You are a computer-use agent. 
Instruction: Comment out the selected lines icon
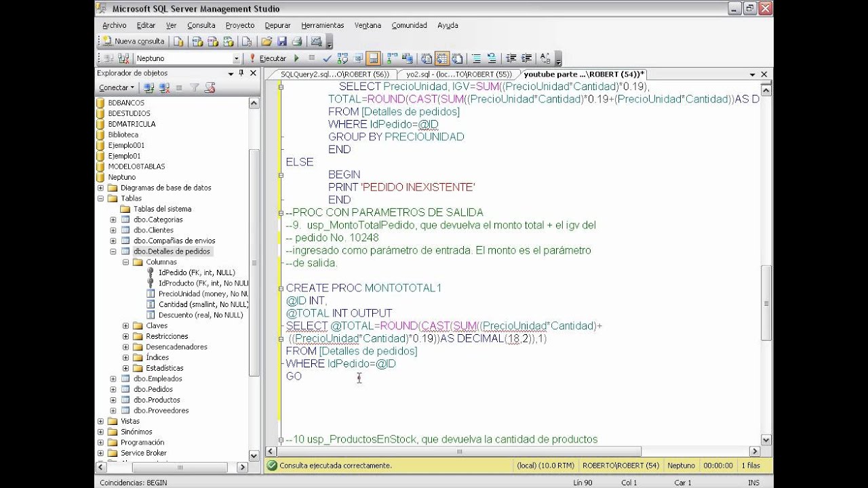(x=476, y=59)
